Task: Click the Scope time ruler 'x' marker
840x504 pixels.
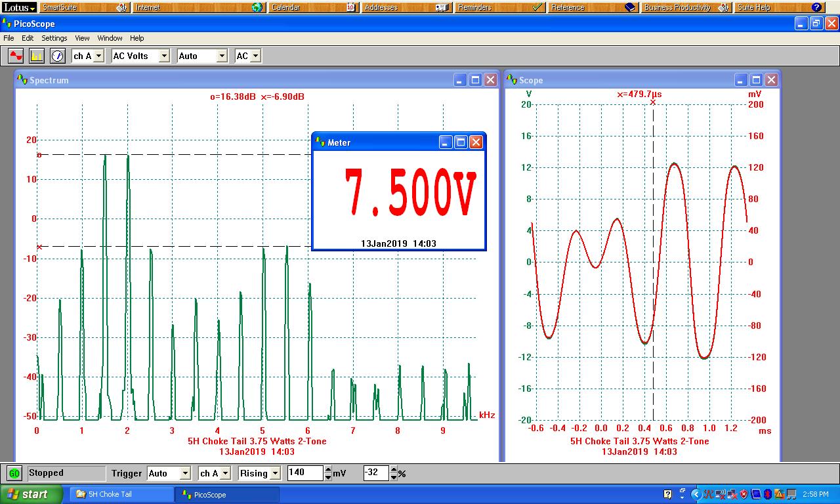Action: [x=653, y=102]
